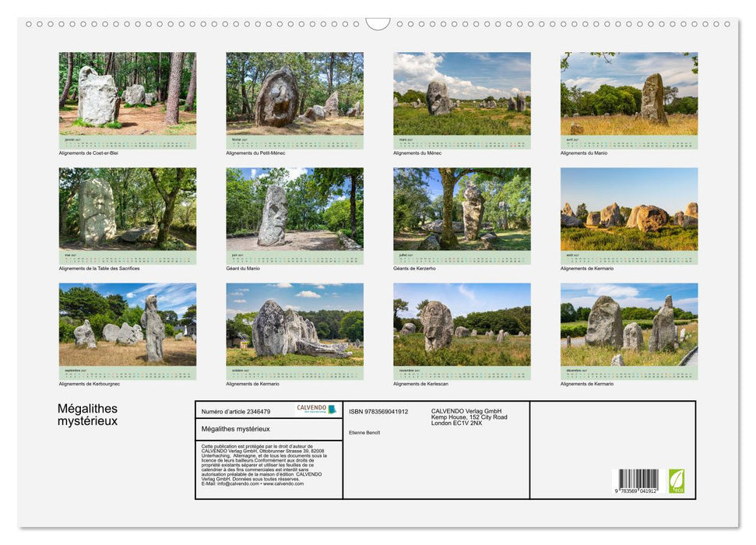Click caption 'Alignements du Ménec'
Viewport: 756px width, 545px height.
[417, 153]
